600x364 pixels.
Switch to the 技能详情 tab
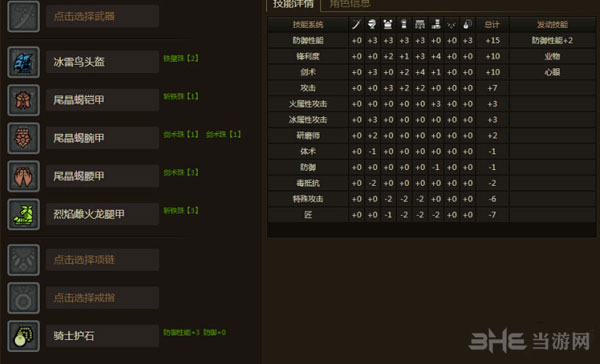pyautogui.click(x=293, y=4)
